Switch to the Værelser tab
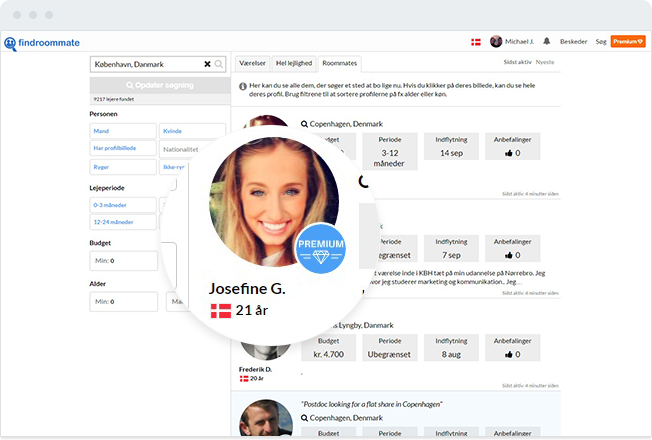The height and width of the screenshot is (440, 652). point(252,62)
